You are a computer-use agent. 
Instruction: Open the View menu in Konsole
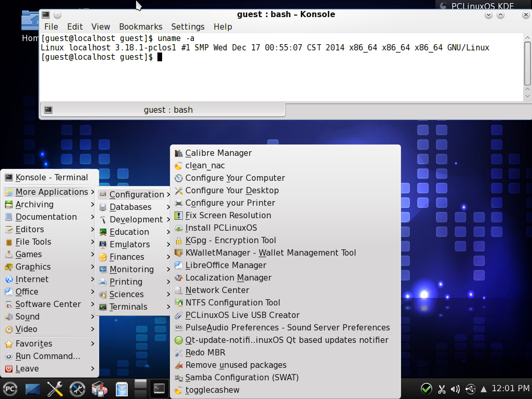click(100, 27)
